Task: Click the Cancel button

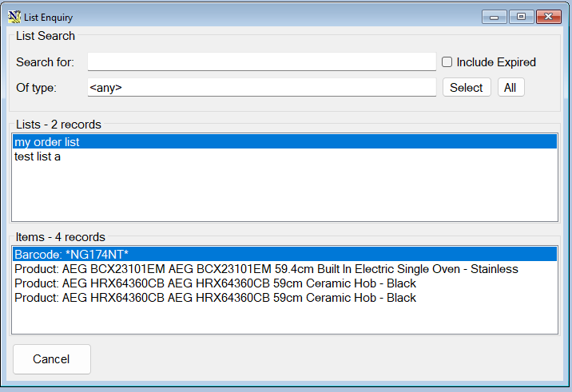Action: pyautogui.click(x=52, y=359)
